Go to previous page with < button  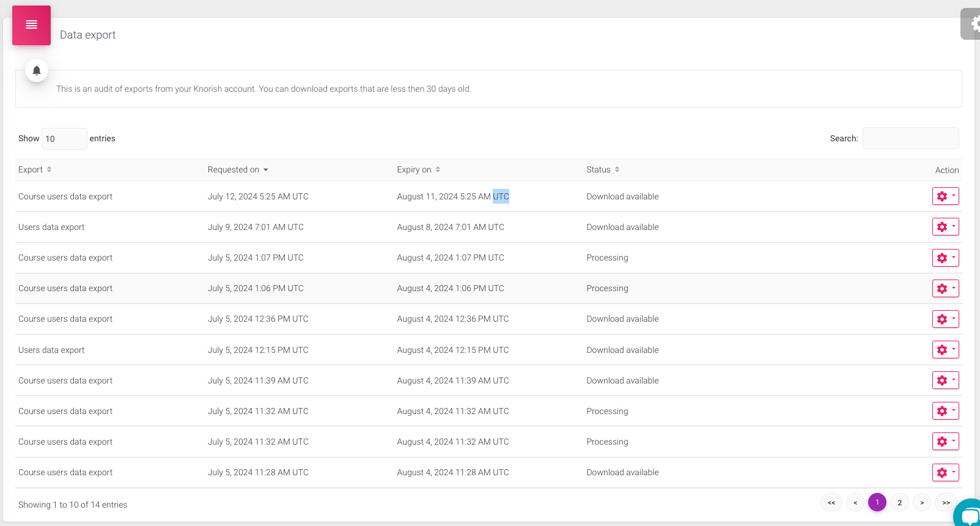coord(855,503)
